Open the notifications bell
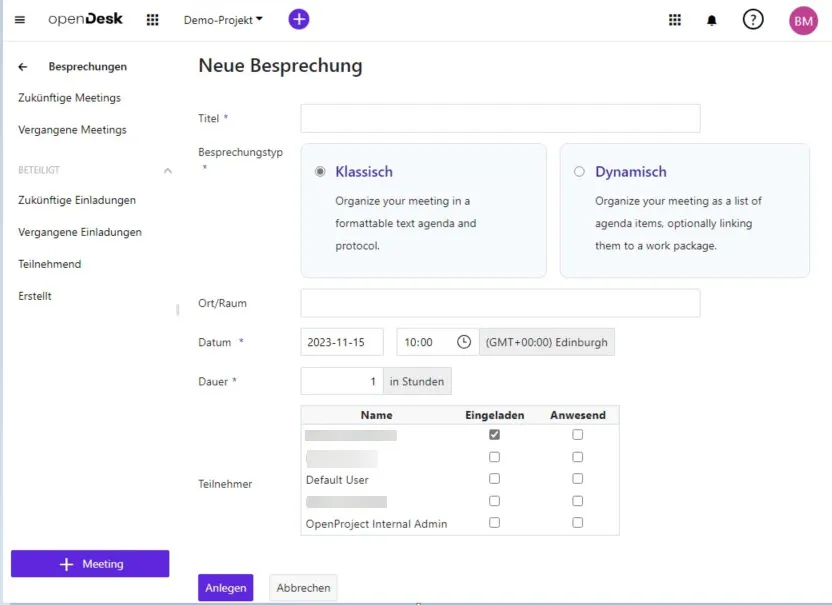The image size is (832, 605). [712, 20]
